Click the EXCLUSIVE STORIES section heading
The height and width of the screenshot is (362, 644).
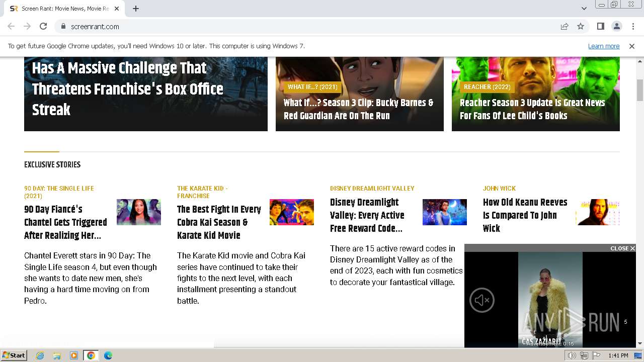pos(52,164)
